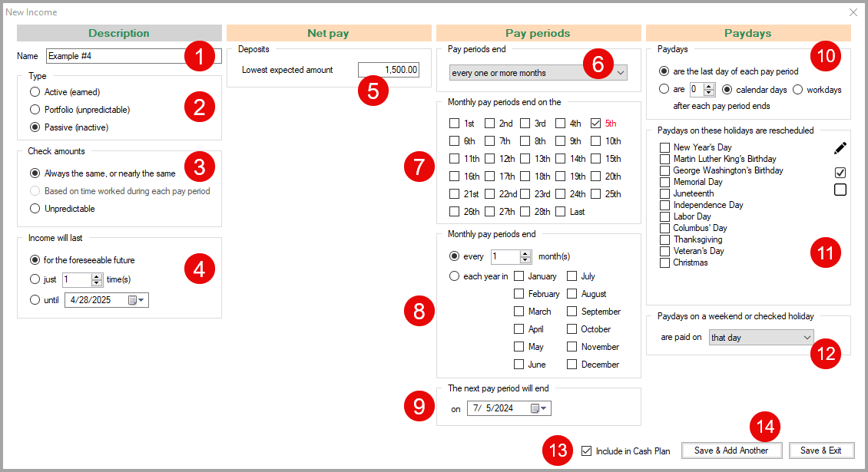The width and height of the screenshot is (868, 472).
Task: Open the 'are paid on' that day dropdown
Action: click(x=761, y=337)
